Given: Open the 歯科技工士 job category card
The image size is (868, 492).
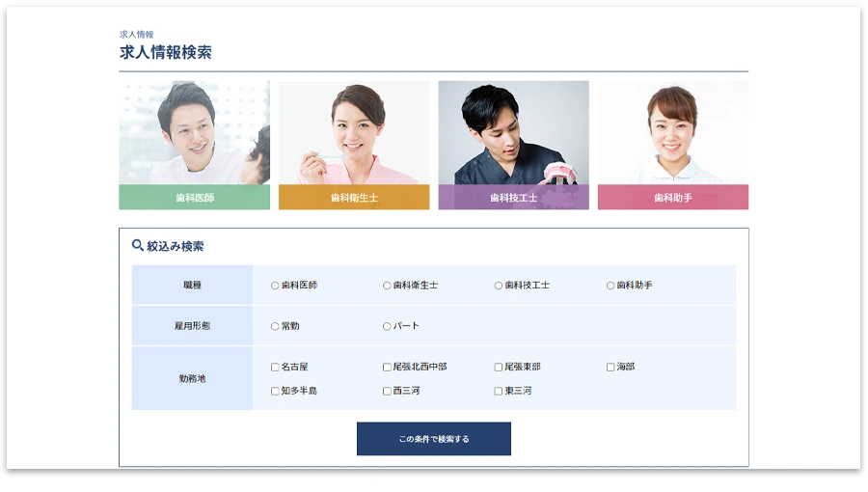Looking at the screenshot, I should 514,145.
